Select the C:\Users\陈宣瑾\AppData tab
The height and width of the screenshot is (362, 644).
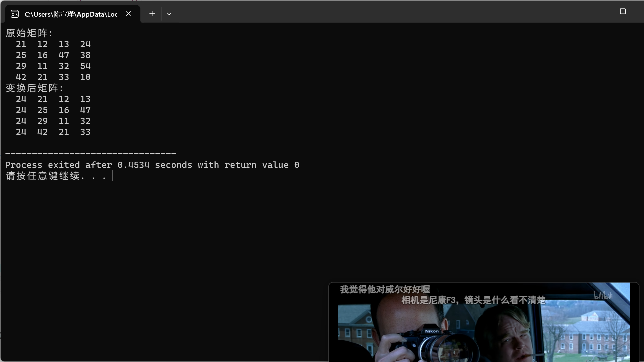pos(71,14)
